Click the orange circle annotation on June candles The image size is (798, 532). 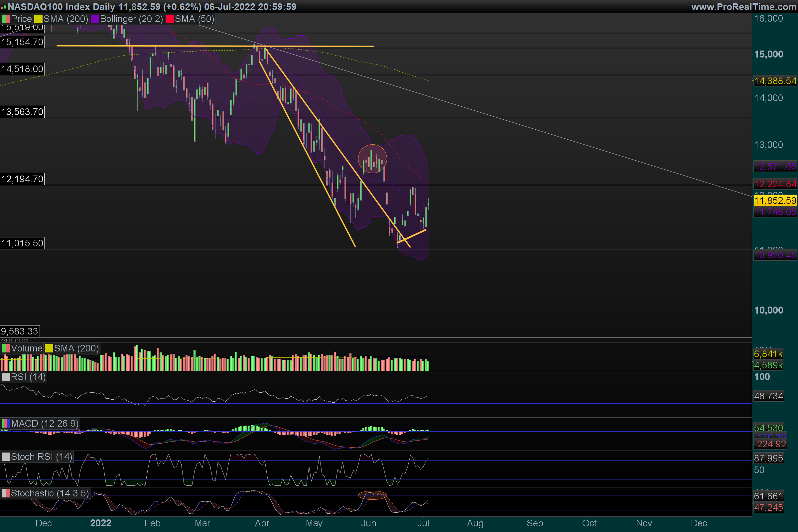[x=372, y=159]
